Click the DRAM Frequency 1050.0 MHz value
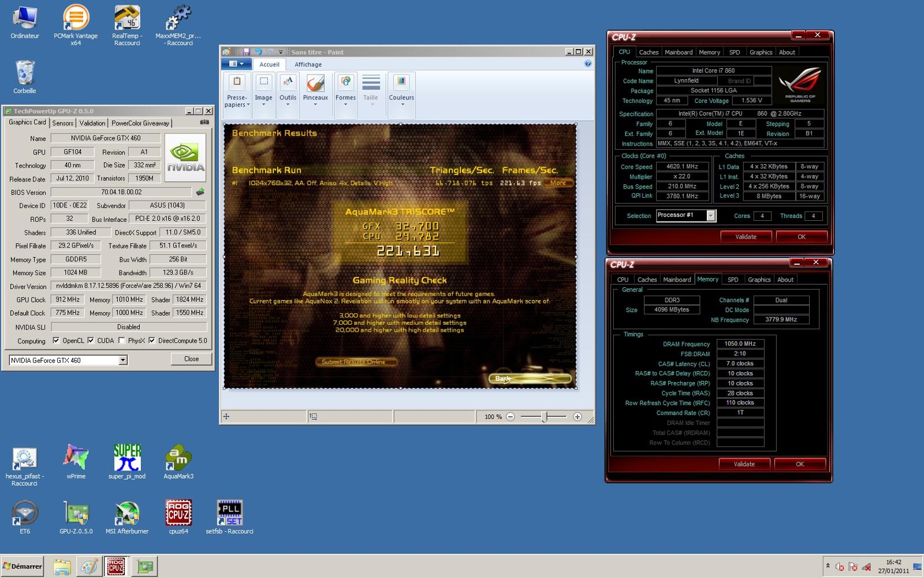 (740, 344)
